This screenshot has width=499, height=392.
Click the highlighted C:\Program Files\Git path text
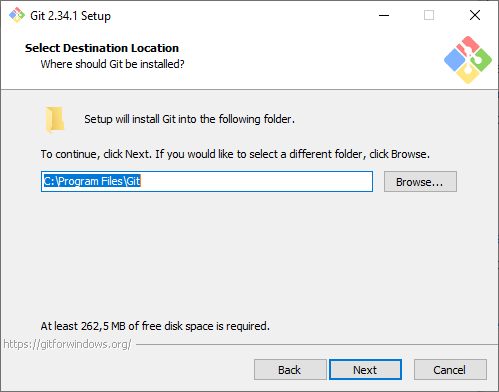coord(92,181)
